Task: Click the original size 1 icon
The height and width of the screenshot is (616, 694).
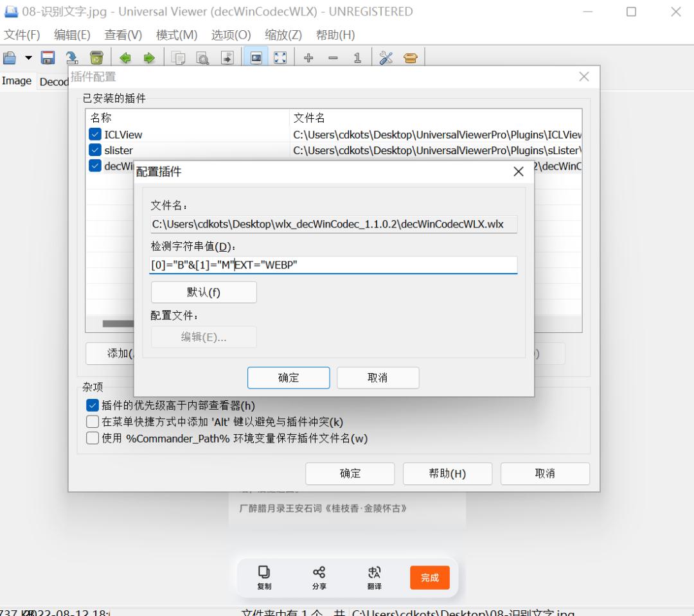Action: [x=357, y=58]
